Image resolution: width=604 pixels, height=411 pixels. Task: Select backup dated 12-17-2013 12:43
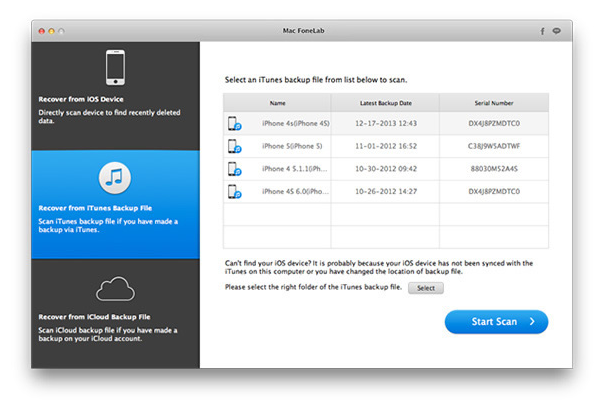click(385, 124)
